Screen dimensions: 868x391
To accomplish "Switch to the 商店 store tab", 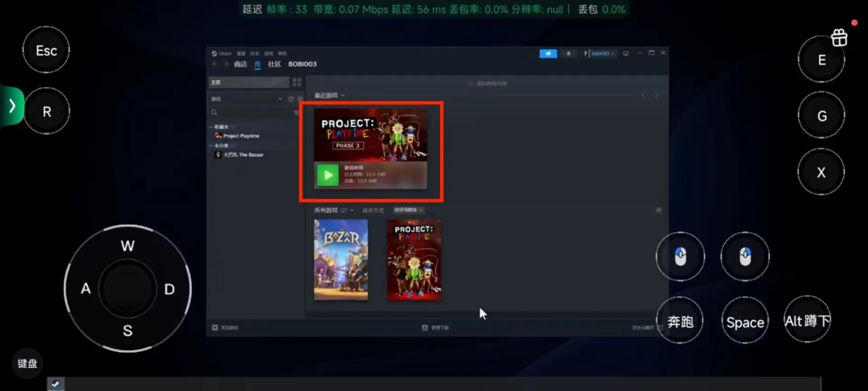I will click(240, 64).
